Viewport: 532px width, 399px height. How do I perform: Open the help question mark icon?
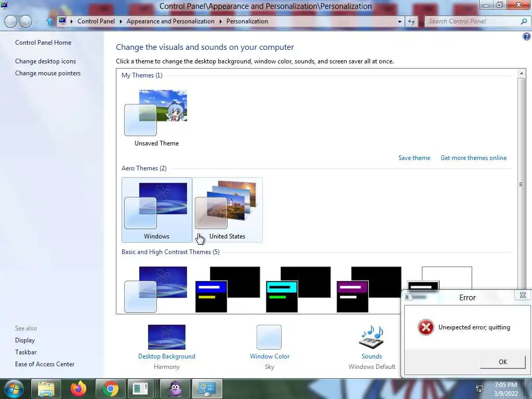[527, 37]
